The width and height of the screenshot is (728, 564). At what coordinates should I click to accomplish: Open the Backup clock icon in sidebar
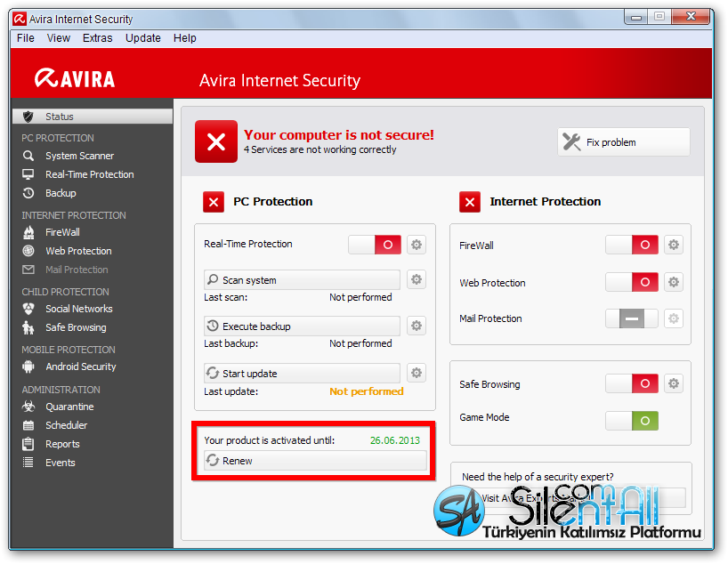28,193
